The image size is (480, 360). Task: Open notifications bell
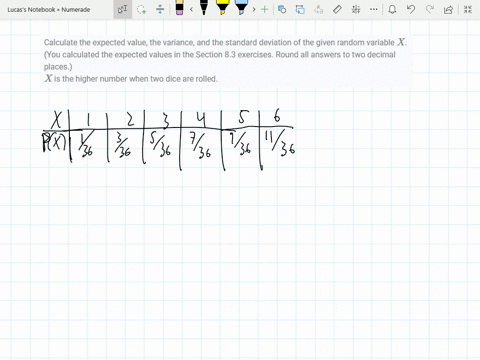click(x=392, y=9)
